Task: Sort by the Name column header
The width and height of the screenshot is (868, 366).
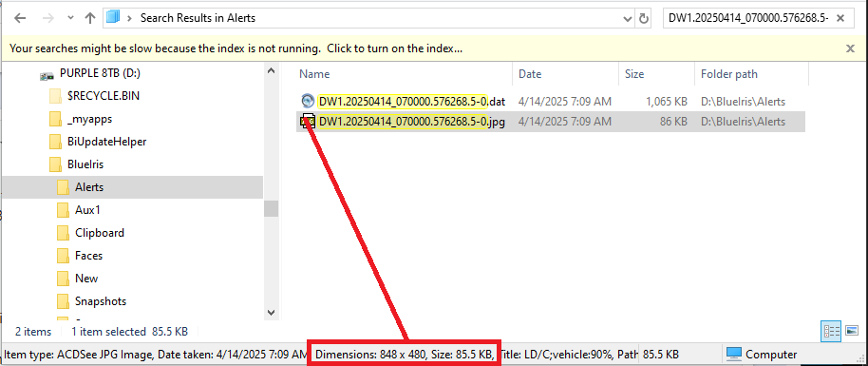Action: (314, 74)
